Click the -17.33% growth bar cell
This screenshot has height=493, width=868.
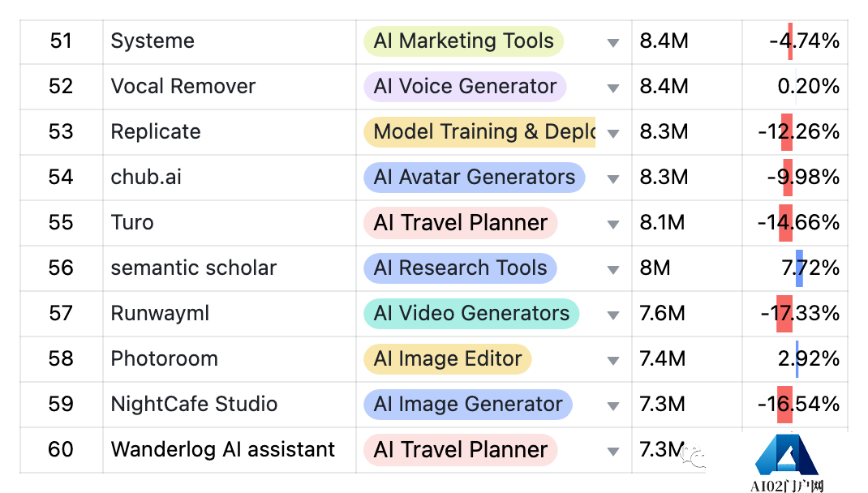tap(795, 314)
